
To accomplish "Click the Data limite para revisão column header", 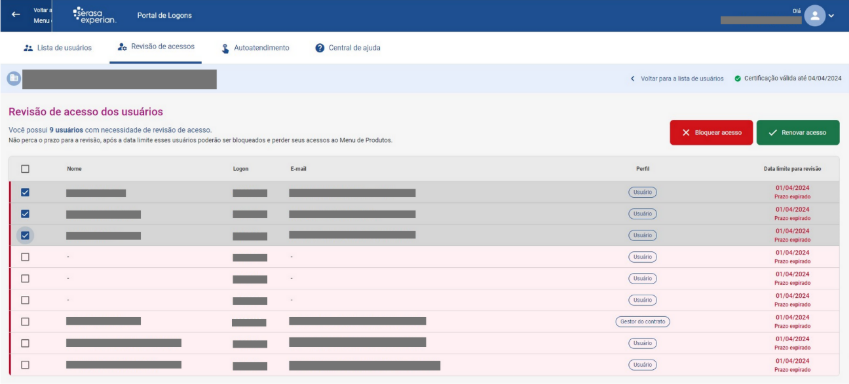I will click(792, 169).
